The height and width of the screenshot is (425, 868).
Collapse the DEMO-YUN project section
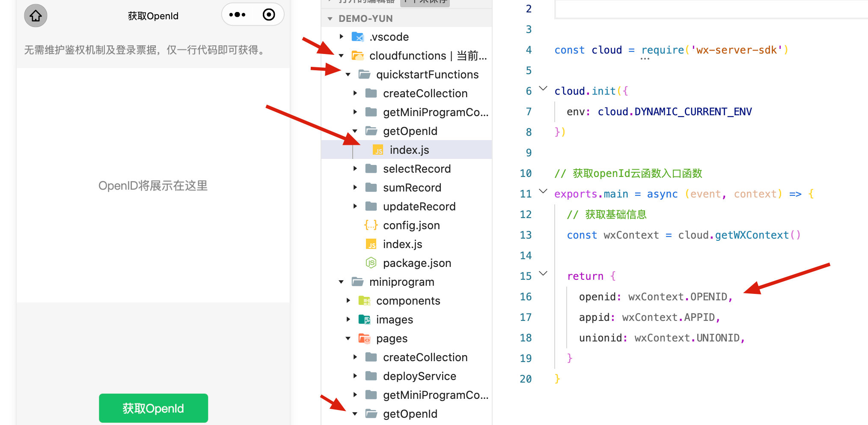[330, 19]
